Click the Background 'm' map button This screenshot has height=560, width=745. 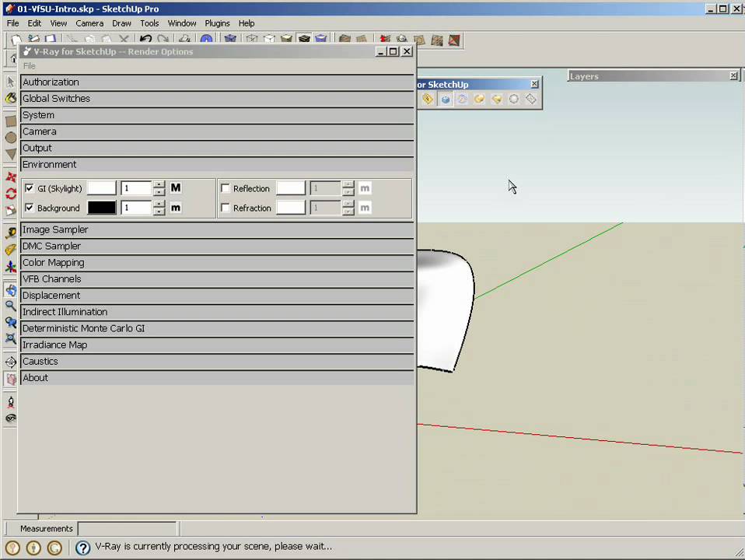pyautogui.click(x=176, y=208)
